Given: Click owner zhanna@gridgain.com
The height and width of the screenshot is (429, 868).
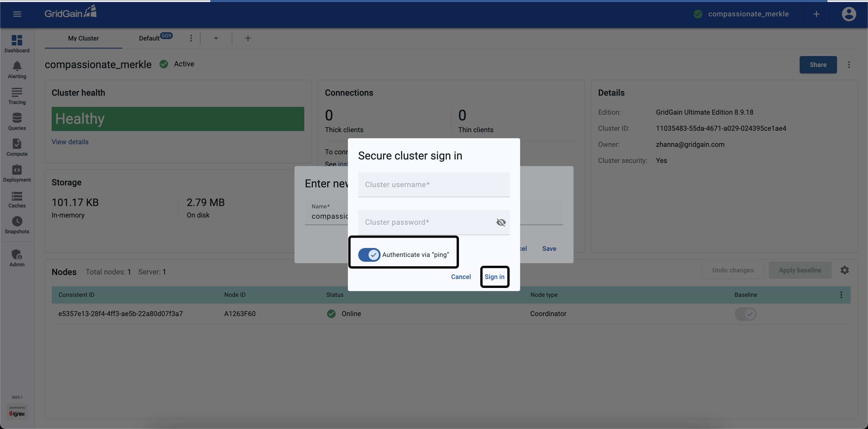Looking at the screenshot, I should pyautogui.click(x=690, y=144).
